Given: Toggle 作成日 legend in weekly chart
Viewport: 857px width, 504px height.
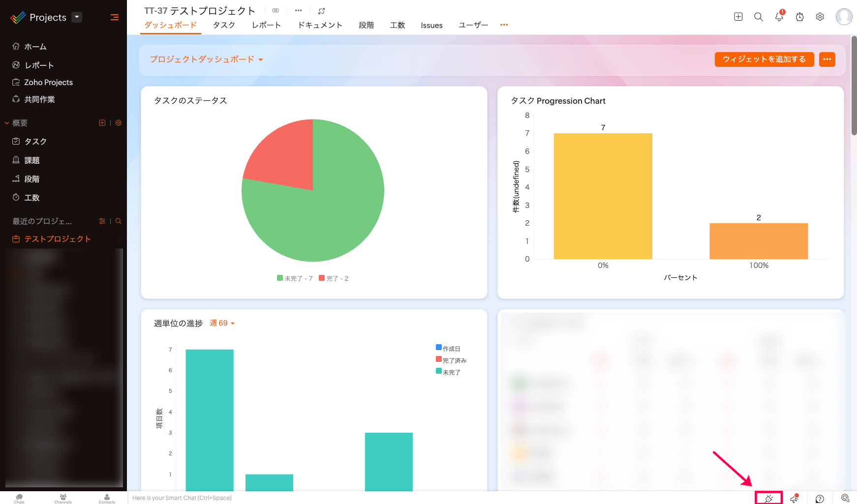Looking at the screenshot, I should click(x=448, y=349).
